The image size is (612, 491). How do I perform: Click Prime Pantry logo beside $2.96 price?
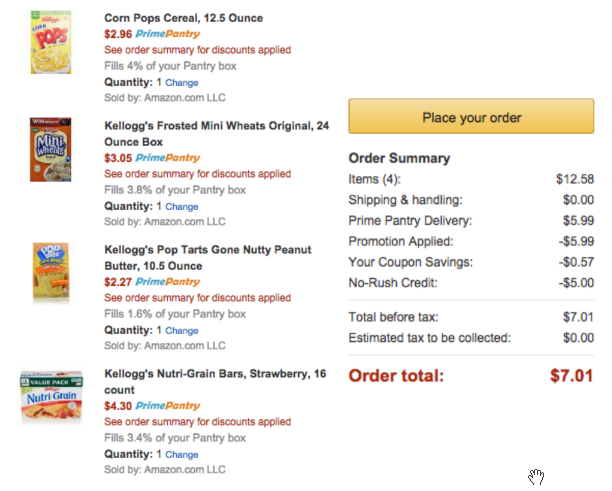click(167, 34)
